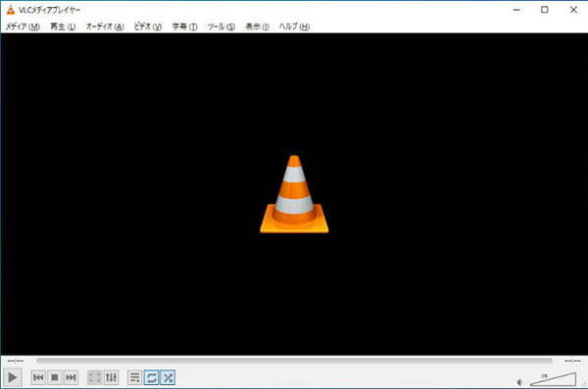
Task: Skip to next track in playlist
Action: coord(71,377)
